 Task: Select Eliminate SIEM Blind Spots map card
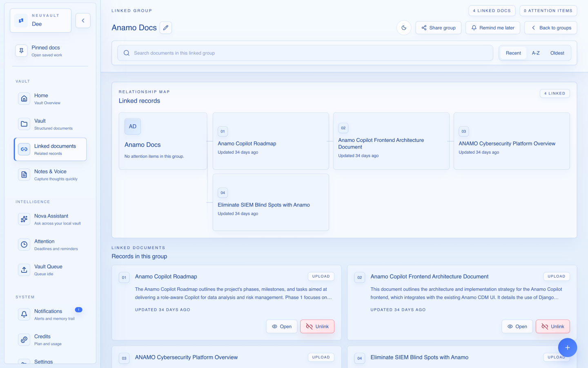pyautogui.click(x=271, y=202)
